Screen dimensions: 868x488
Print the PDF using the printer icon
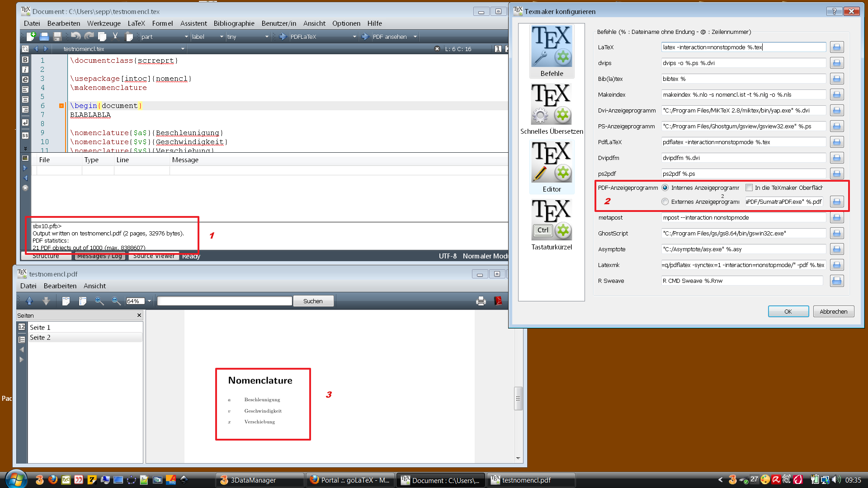tap(481, 301)
